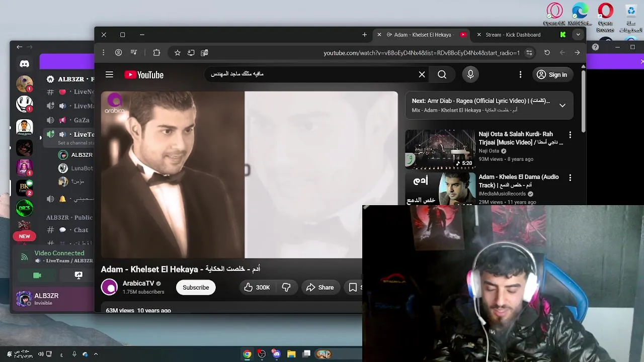Like the video with 300K likes

pos(257,288)
